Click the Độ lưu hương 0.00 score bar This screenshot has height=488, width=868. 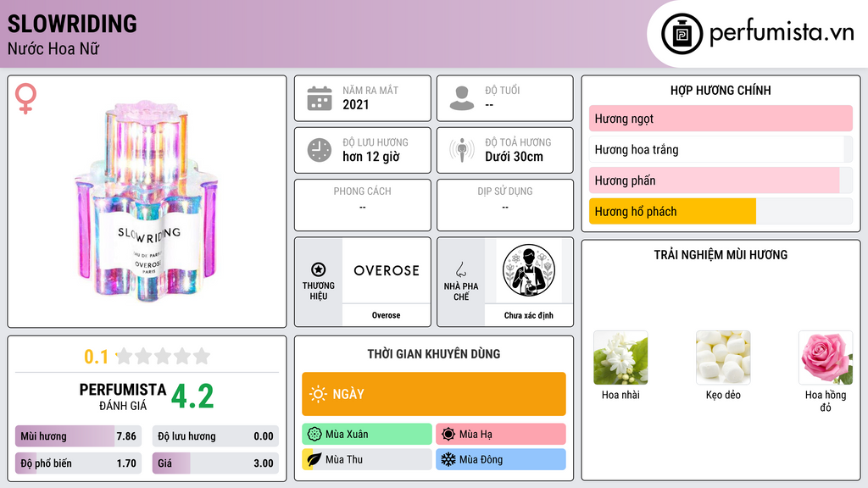tap(215, 436)
